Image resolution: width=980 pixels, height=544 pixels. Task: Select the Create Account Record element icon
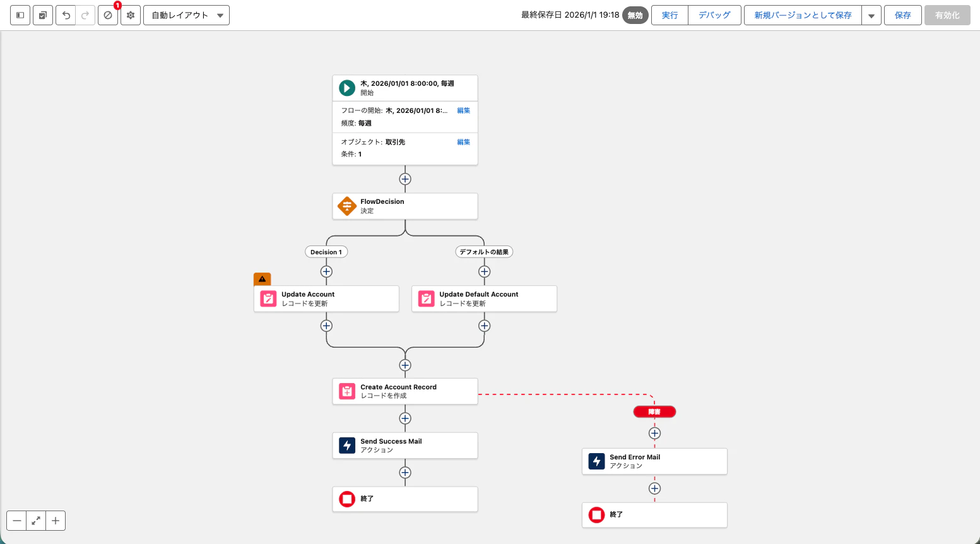coord(346,391)
